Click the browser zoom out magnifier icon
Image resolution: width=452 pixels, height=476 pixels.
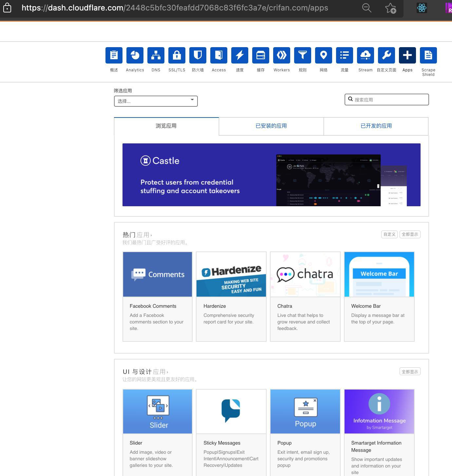coord(367,8)
